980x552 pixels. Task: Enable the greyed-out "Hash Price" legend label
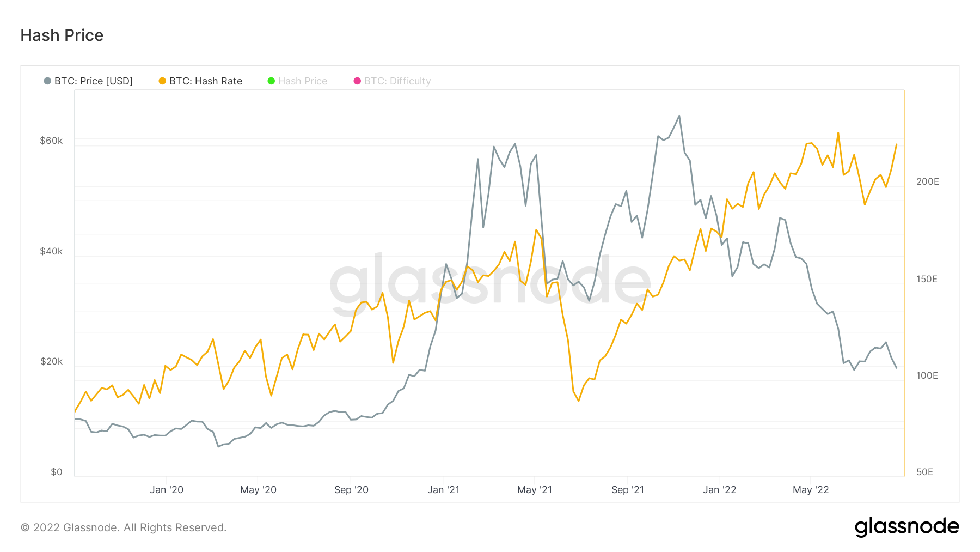303,81
